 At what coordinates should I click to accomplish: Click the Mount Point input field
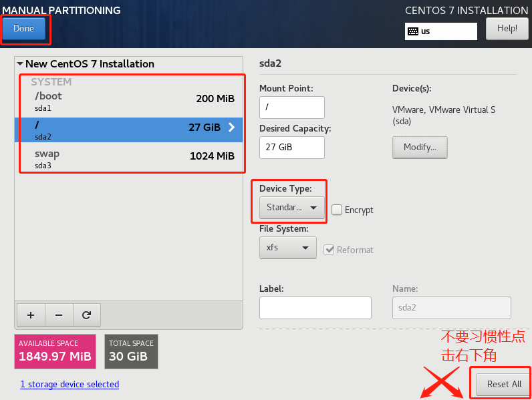[x=292, y=108]
